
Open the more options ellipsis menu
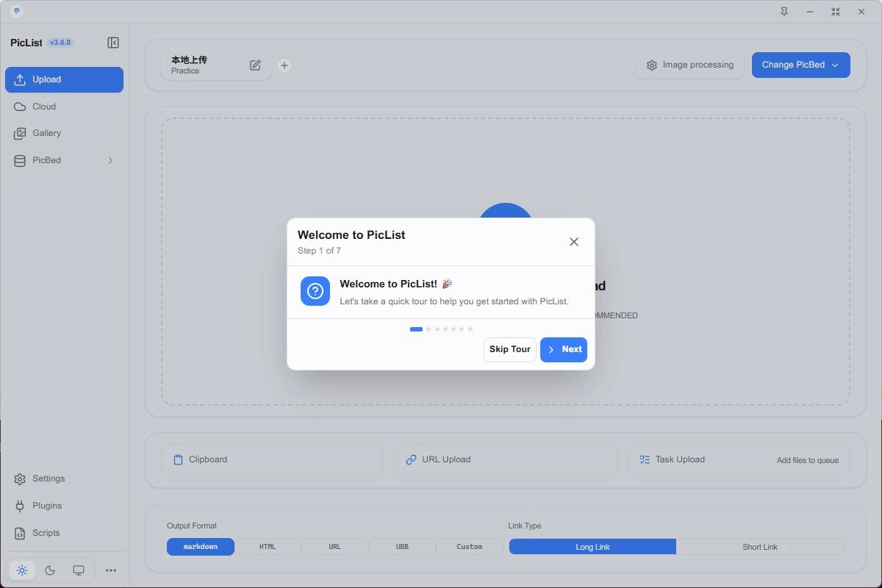click(x=111, y=570)
